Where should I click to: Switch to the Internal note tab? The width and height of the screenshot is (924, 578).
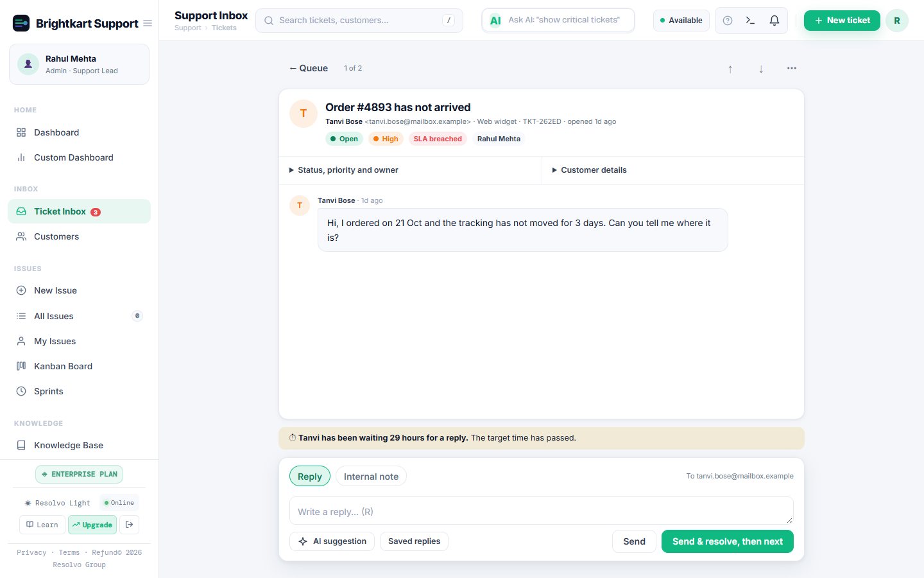point(371,477)
